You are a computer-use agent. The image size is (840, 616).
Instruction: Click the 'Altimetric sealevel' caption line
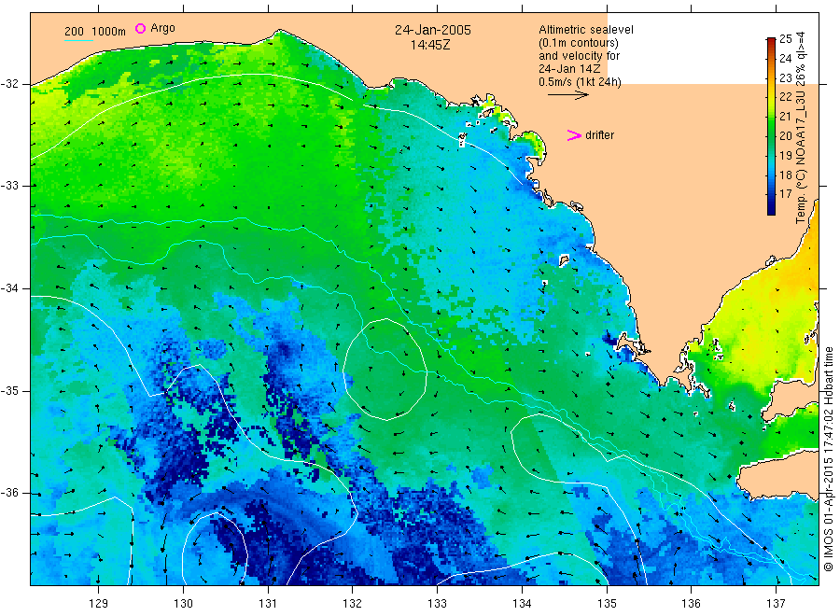pos(586,30)
